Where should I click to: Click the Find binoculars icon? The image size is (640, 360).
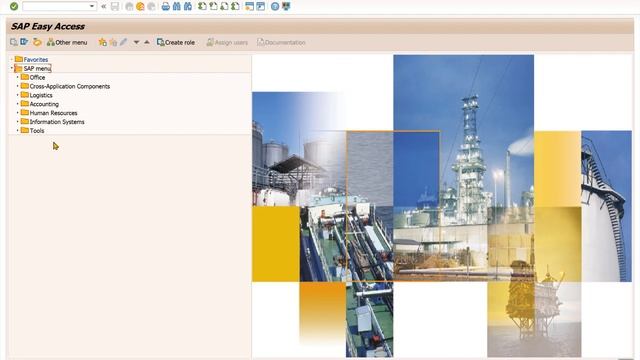(x=177, y=6)
